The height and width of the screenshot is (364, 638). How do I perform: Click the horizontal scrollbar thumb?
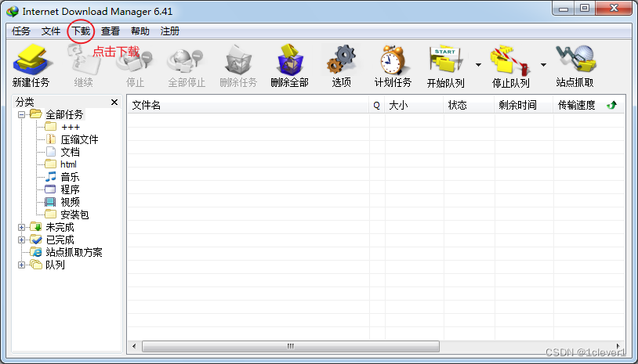click(x=291, y=347)
